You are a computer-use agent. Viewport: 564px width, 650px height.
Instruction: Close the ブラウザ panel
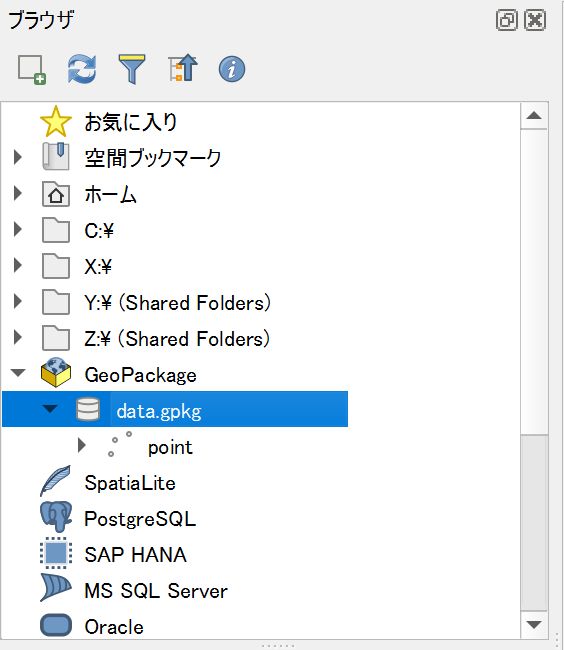click(x=535, y=20)
